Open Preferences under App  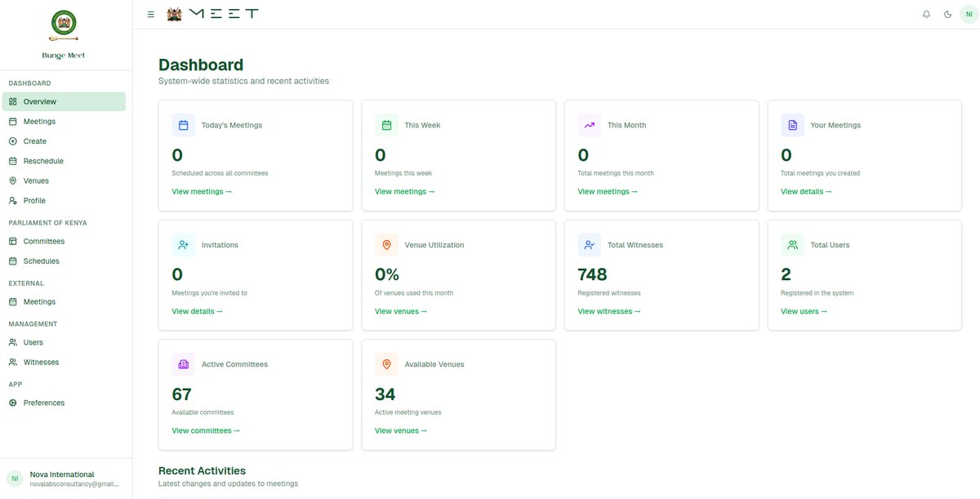64,403
